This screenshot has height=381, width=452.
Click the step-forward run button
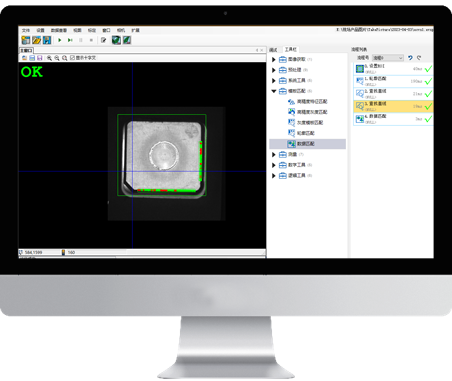click(70, 40)
